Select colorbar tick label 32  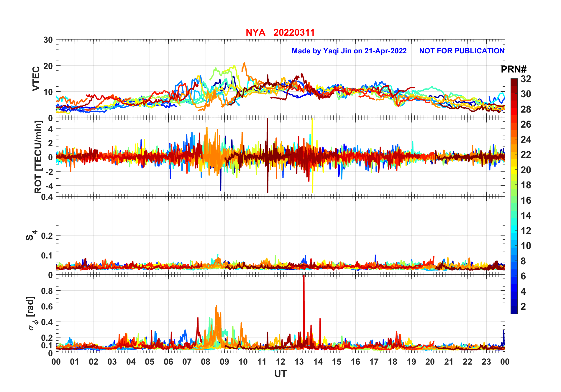click(526, 79)
